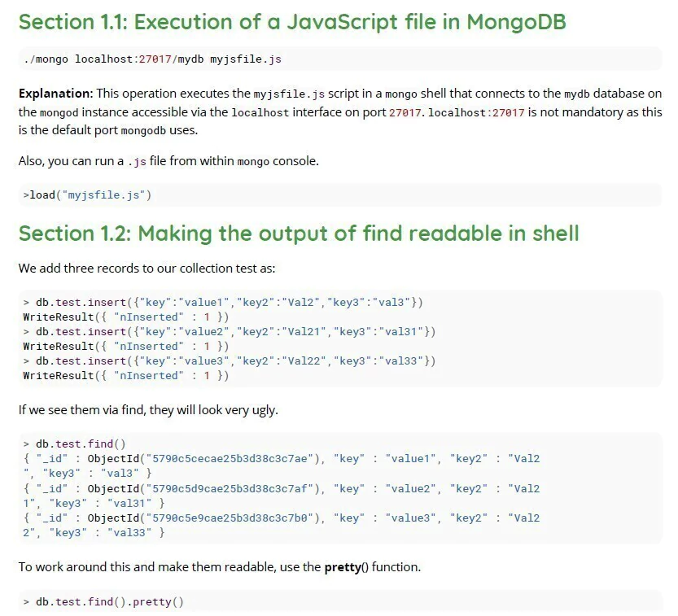Click ObjectId ending in 3c7af
The width and height of the screenshot is (678, 616).
point(207,488)
